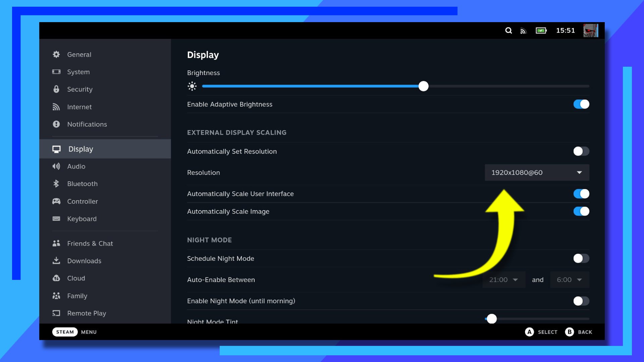Click the Controller gamepad icon
Screen dimensions: 644x362
(56, 201)
